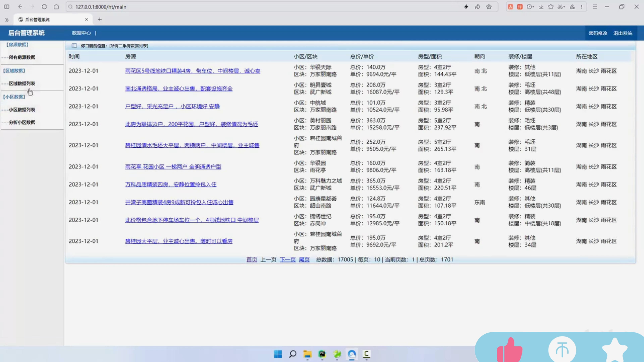The image size is (644, 362).
Task: Click the download arrow toolbar icon
Action: point(541,7)
